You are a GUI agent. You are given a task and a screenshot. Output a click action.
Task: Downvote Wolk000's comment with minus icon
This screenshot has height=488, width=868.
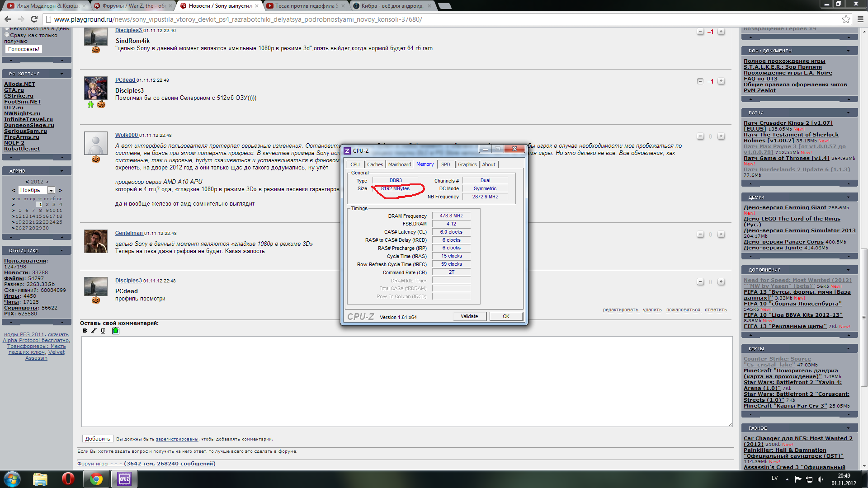point(700,136)
